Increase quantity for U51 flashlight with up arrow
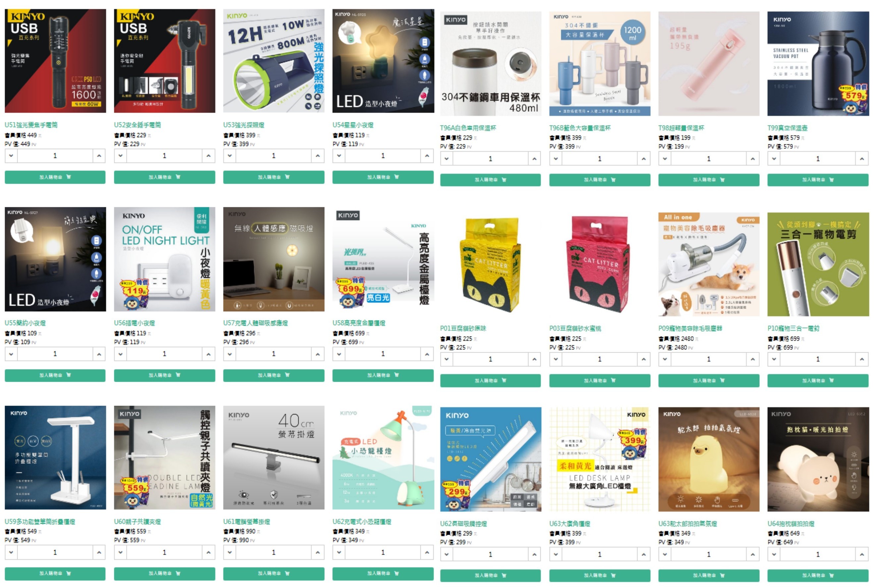This screenshot has height=588, width=874. 99,156
